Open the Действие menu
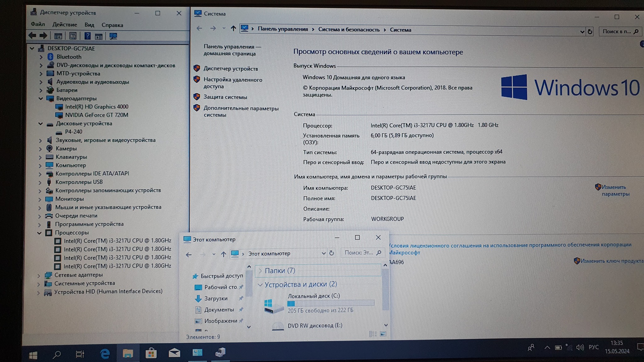The width and height of the screenshot is (644, 362). 64,25
